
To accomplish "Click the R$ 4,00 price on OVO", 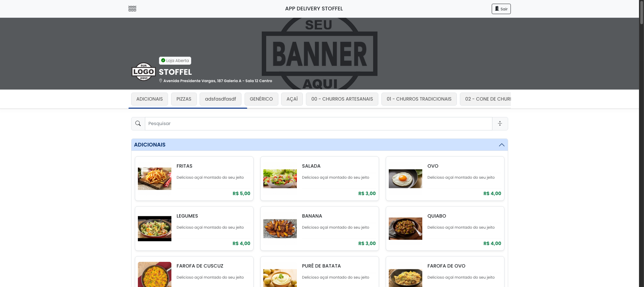I will [x=492, y=194].
